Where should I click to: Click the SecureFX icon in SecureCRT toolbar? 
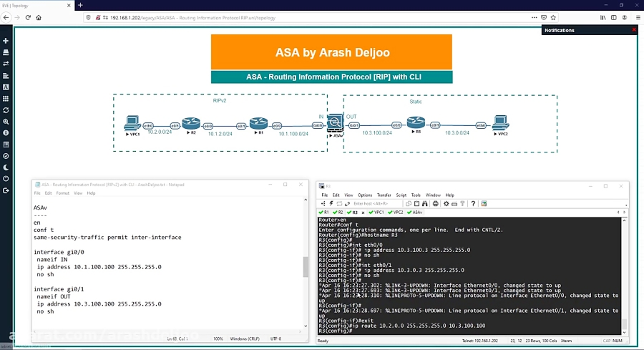[484, 204]
